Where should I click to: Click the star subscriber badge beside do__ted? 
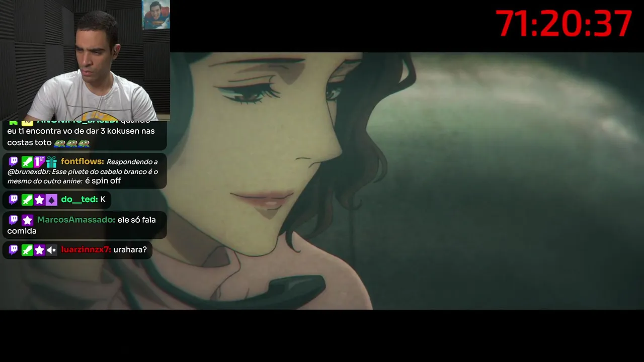coord(39,200)
